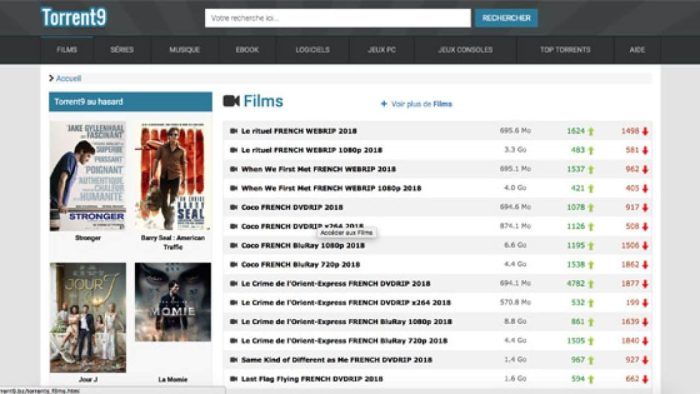The width and height of the screenshot is (700, 394).
Task: Click the 'Jour J' caption link
Action: tap(88, 380)
